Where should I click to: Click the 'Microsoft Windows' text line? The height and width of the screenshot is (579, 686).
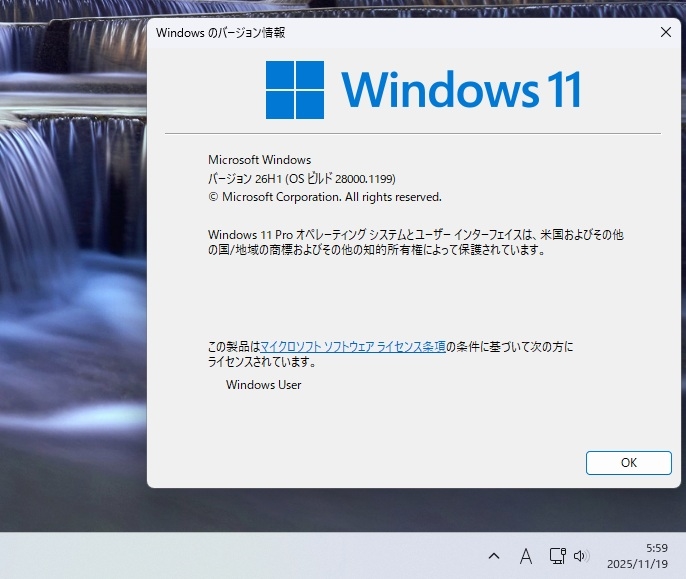259,160
